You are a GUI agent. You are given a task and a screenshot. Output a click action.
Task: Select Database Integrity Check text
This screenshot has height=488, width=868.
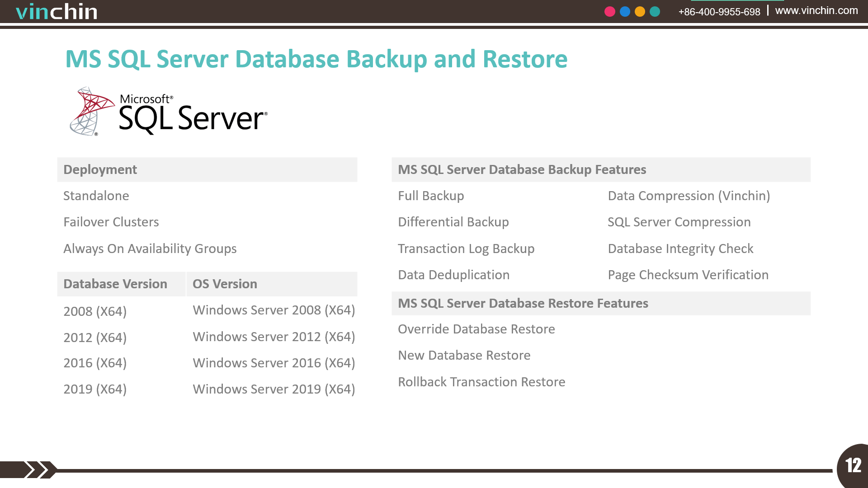coord(680,249)
